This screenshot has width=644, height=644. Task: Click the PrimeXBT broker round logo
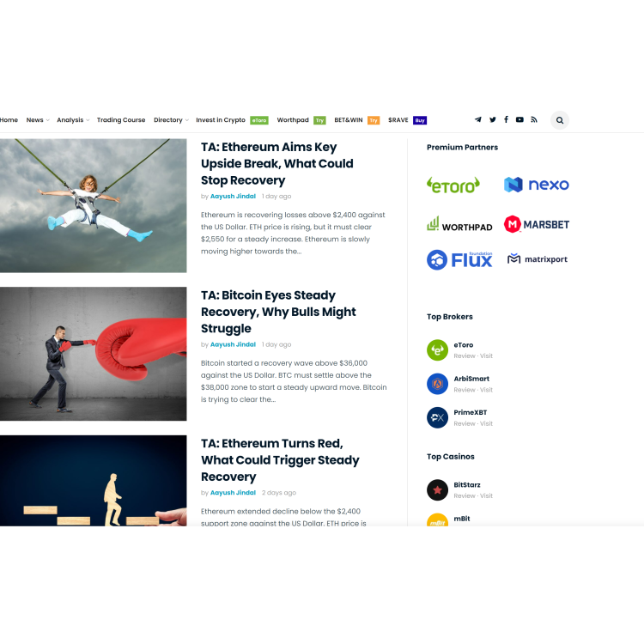pyautogui.click(x=437, y=417)
